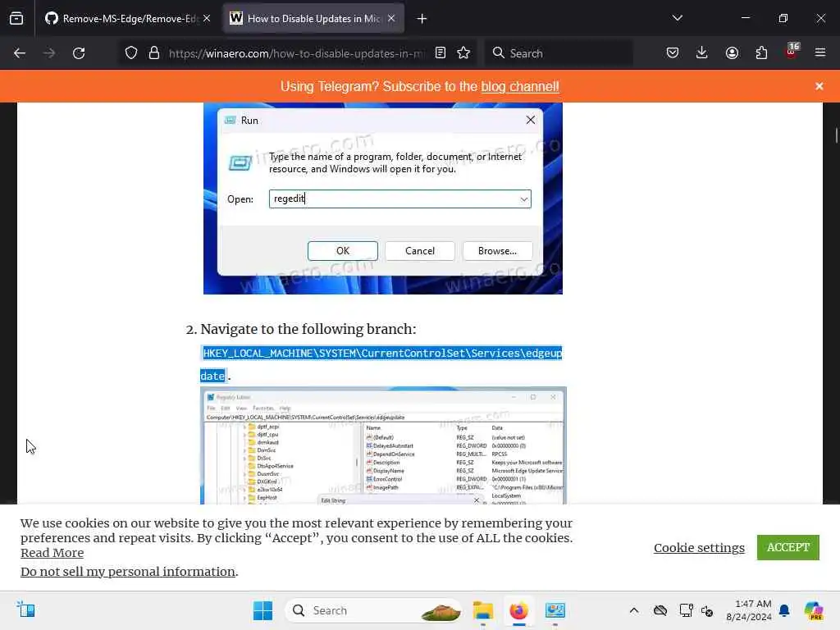Click the highlighted HKEY_LOCAL_MACHINE registry path
The image size is (840, 630).
382,364
